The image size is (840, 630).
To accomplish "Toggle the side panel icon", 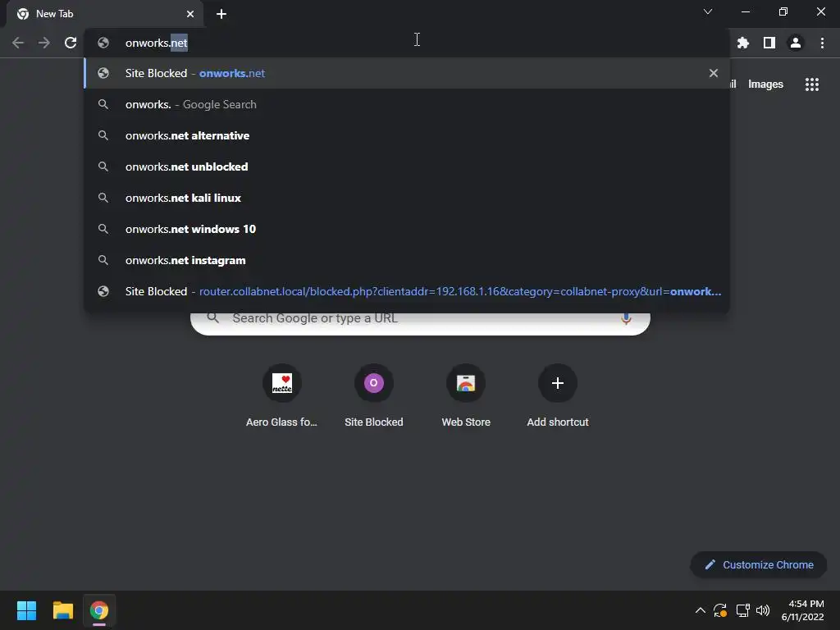I will tap(769, 43).
